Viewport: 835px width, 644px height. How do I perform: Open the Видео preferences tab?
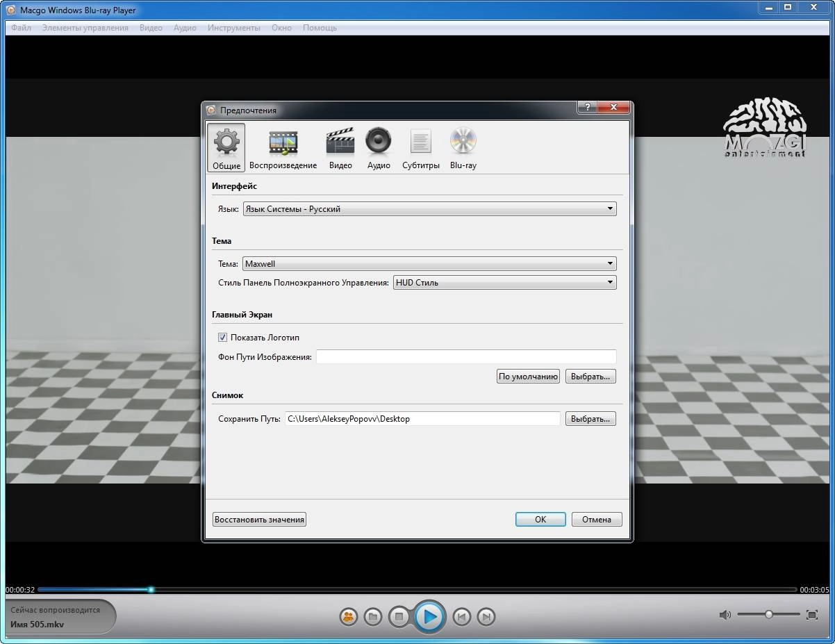click(x=340, y=148)
